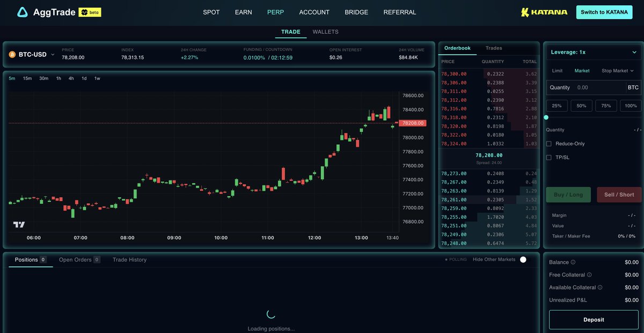The height and width of the screenshot is (333, 644).
Task: Click the AggTrade triangle logo icon
Action: click(23, 12)
